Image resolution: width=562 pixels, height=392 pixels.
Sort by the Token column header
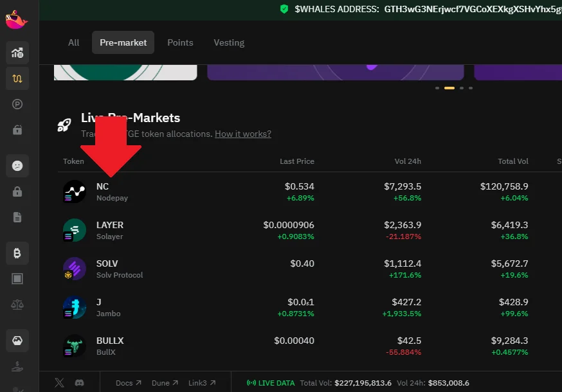click(73, 161)
